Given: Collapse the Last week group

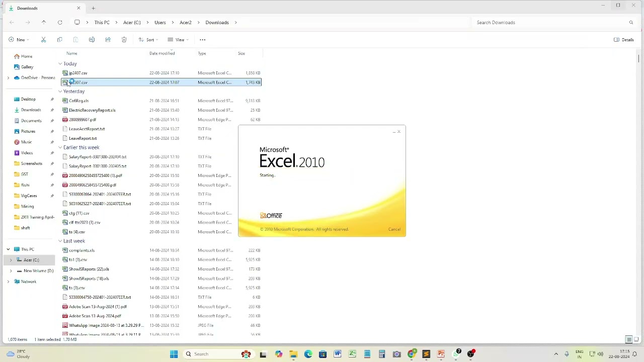Looking at the screenshot, I should [60, 241].
